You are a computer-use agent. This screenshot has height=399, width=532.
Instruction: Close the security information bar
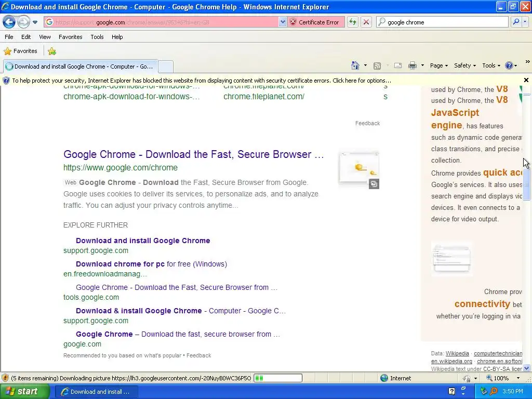526,81
